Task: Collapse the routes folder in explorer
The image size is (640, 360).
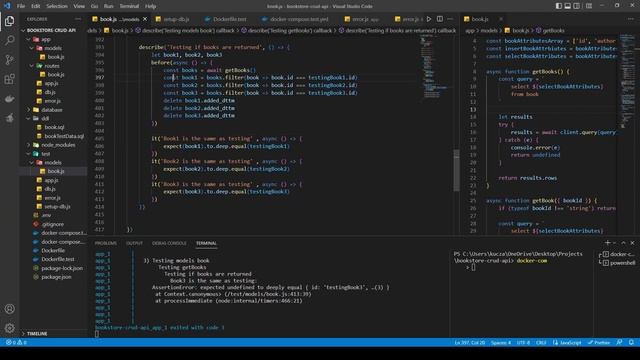Action: pyautogui.click(x=32, y=66)
